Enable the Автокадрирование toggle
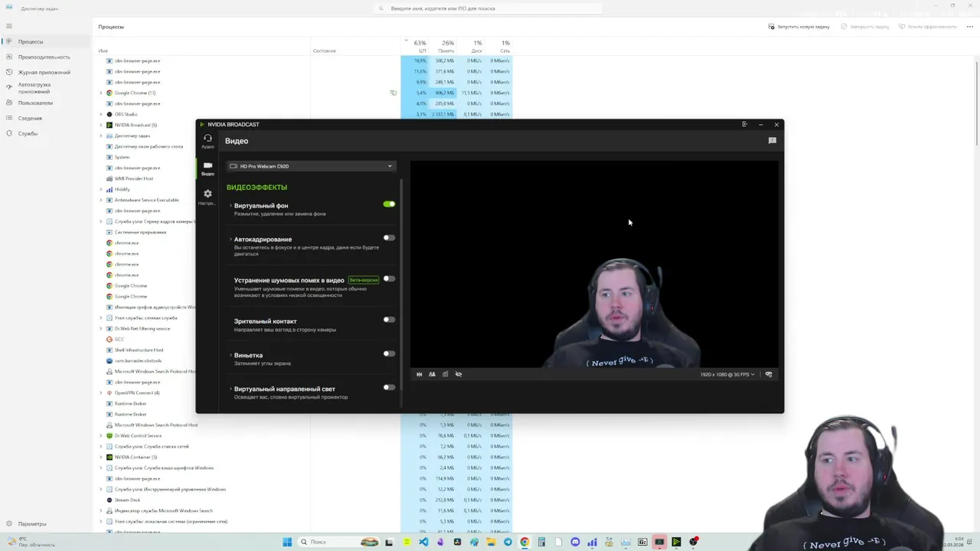 pyautogui.click(x=389, y=238)
